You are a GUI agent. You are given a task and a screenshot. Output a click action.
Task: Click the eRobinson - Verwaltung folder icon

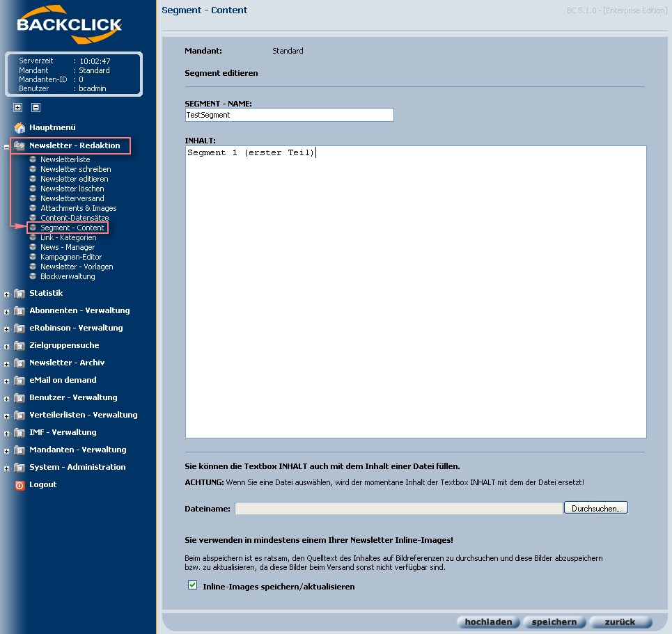19,328
